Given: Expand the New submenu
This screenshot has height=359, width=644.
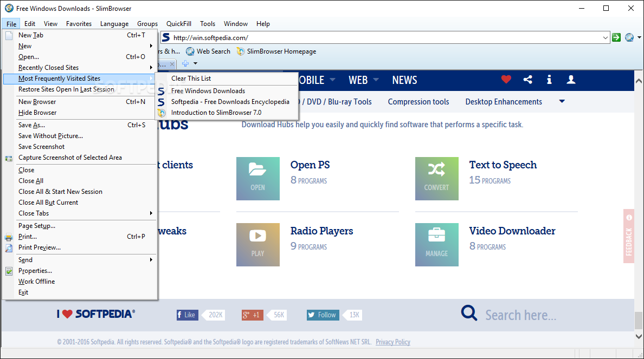Looking at the screenshot, I should (80, 46).
